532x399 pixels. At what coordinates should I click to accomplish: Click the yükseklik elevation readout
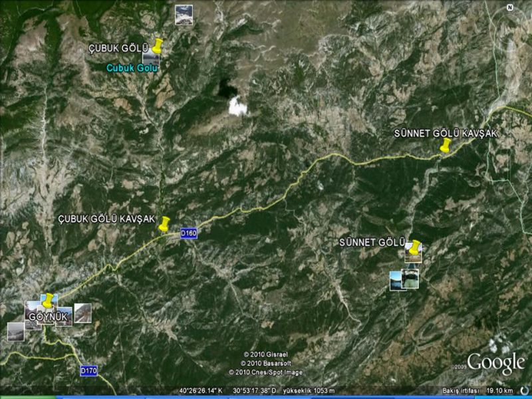pyautogui.click(x=309, y=390)
